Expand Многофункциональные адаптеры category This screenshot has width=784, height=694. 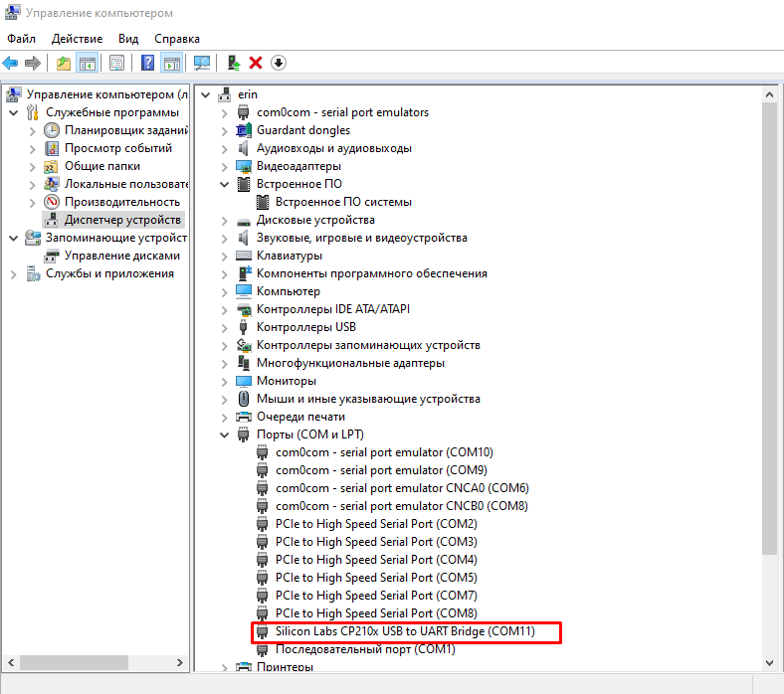(225, 364)
